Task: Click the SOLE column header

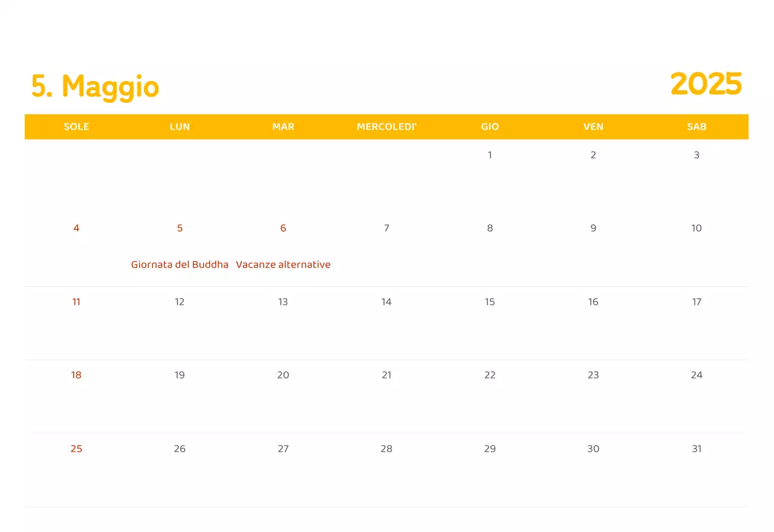Action: (76, 126)
